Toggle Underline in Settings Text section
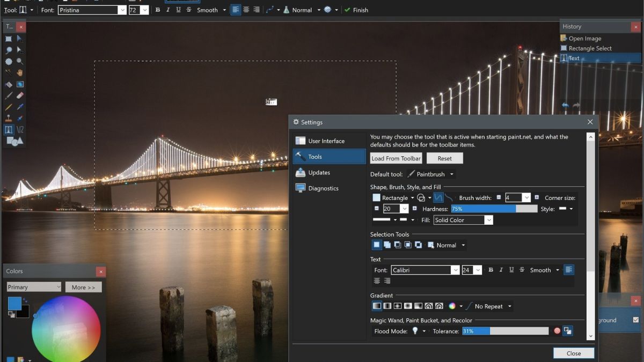644x362 pixels. 511,270
